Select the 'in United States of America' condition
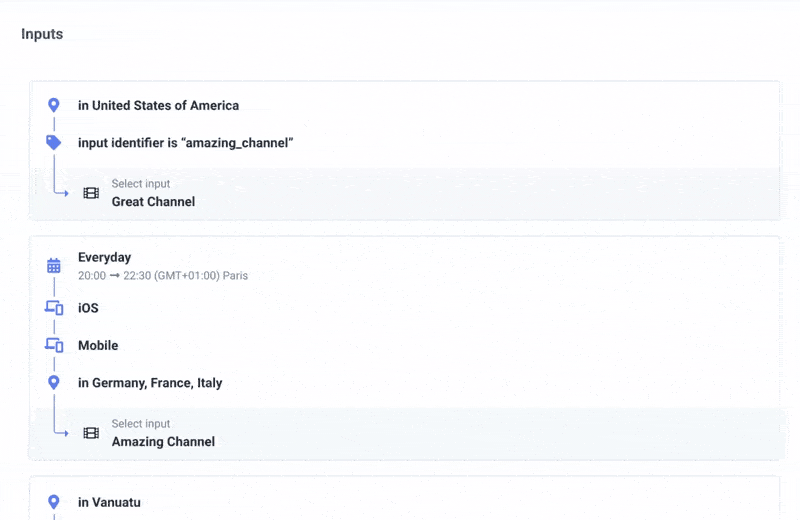Viewport: 800px width, 520px height. click(x=158, y=105)
